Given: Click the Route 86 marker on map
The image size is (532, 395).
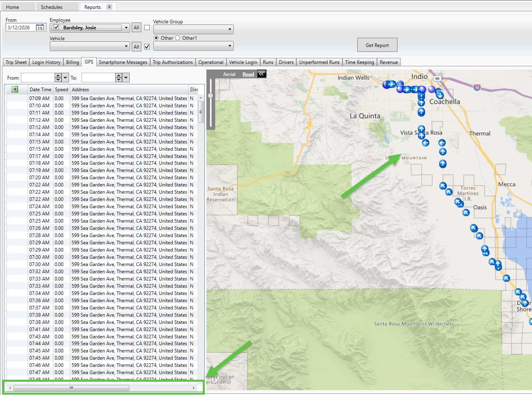Looking at the screenshot, I should click(437, 78).
